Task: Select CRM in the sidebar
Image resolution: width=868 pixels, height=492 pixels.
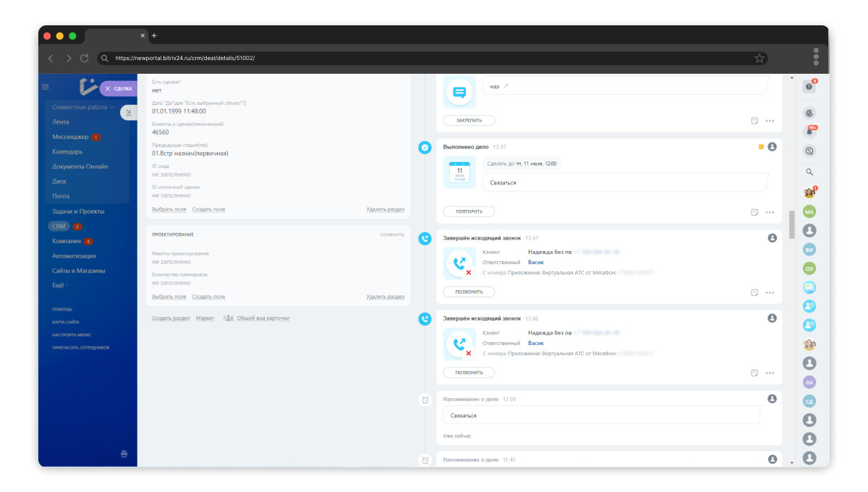Action: (x=59, y=226)
